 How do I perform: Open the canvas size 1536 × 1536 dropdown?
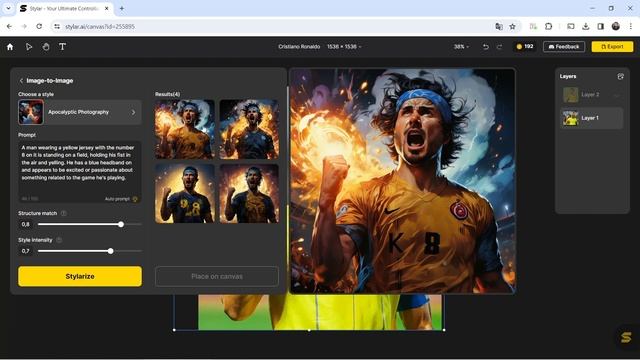[344, 47]
